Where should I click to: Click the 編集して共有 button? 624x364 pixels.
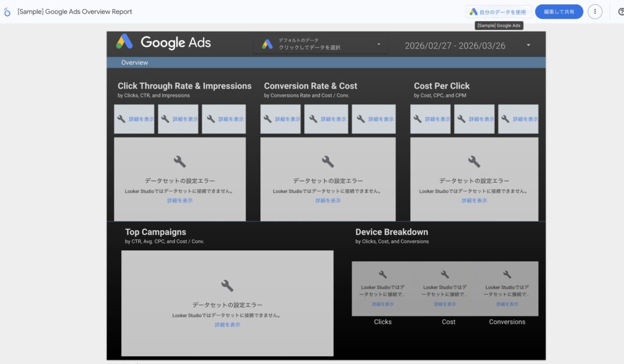[x=559, y=12]
